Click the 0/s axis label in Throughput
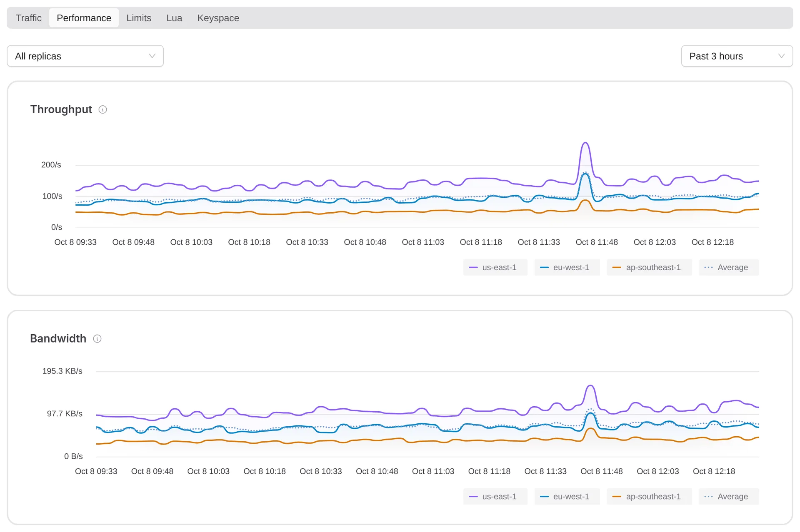Screen dimensions: 800x532 click(x=57, y=227)
